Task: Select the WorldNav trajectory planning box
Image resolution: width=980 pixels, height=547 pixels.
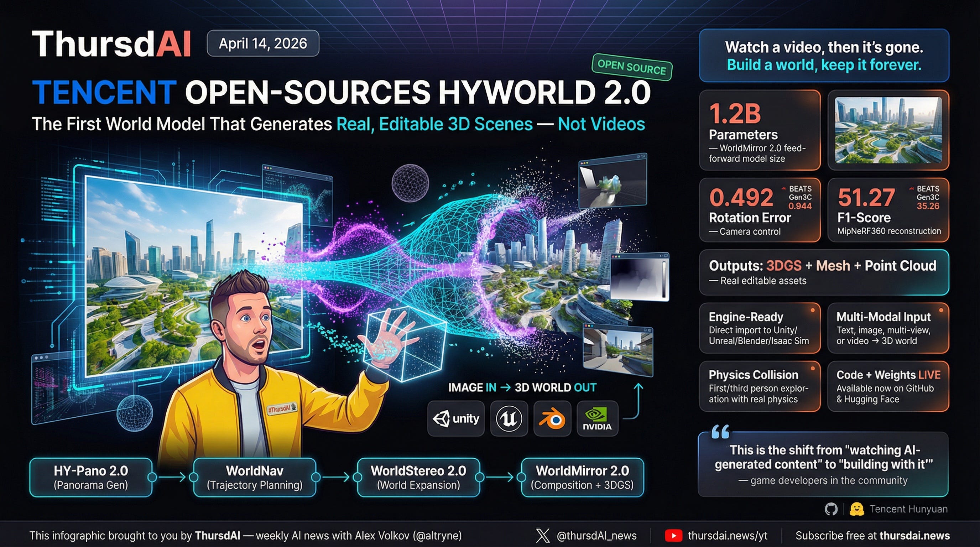Action: pyautogui.click(x=255, y=477)
